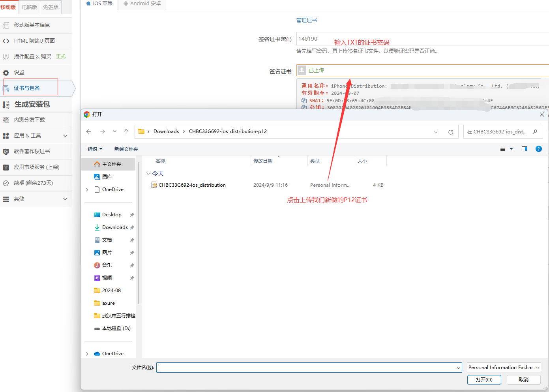Image resolution: width=549 pixels, height=392 pixels.
Task: Expand the OneDrive cloud node
Action: [x=87, y=354]
